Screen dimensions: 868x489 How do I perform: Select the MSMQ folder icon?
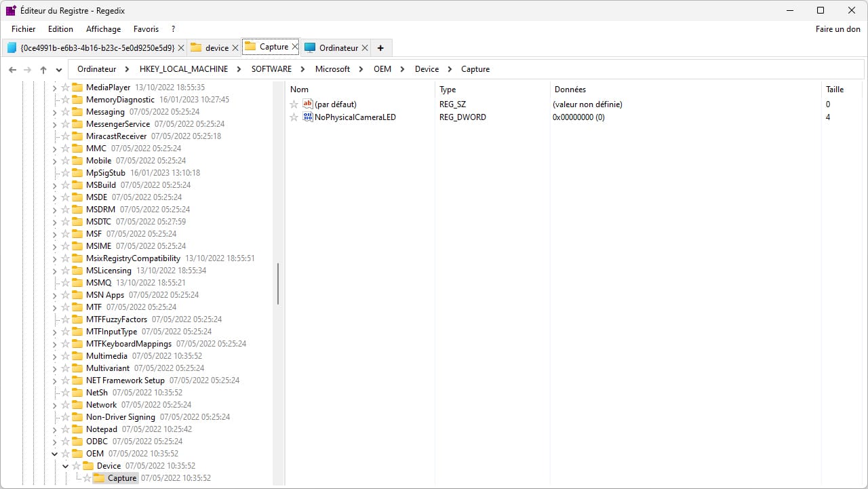coord(77,283)
